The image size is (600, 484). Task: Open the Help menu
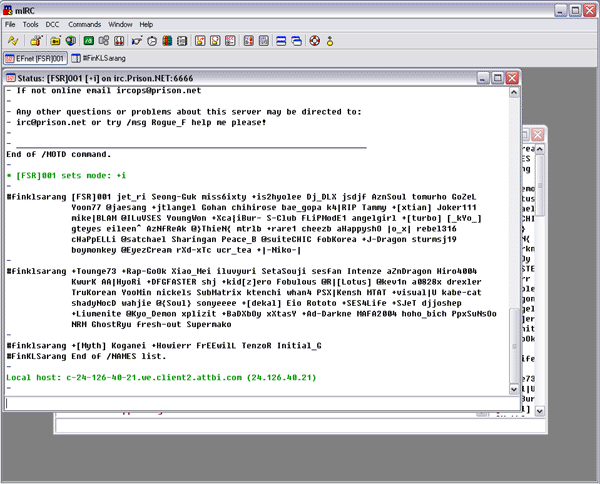click(146, 24)
